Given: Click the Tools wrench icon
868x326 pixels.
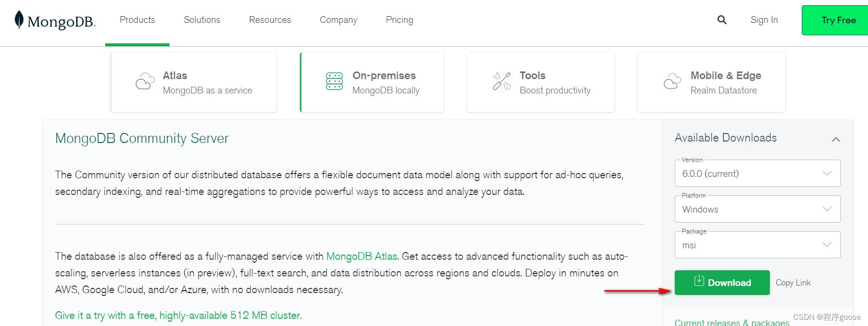Looking at the screenshot, I should pyautogui.click(x=501, y=81).
